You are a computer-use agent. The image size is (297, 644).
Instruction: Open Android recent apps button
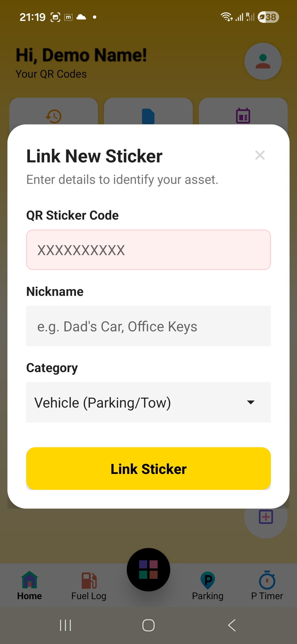point(65,625)
